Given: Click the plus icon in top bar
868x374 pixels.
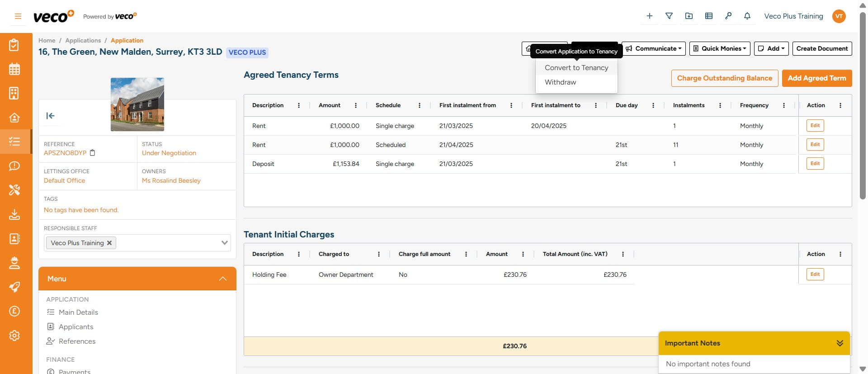Looking at the screenshot, I should click(x=650, y=16).
